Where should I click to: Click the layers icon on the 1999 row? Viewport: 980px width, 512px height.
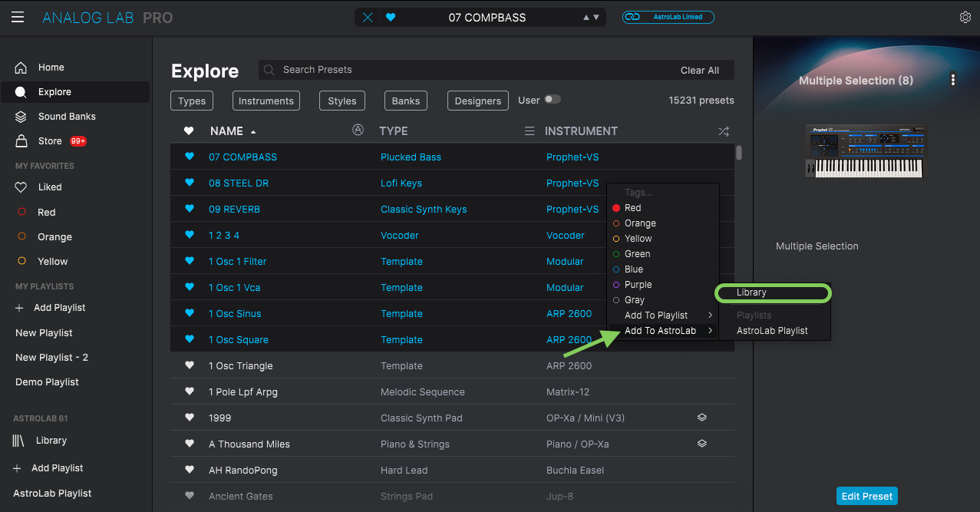[701, 418]
